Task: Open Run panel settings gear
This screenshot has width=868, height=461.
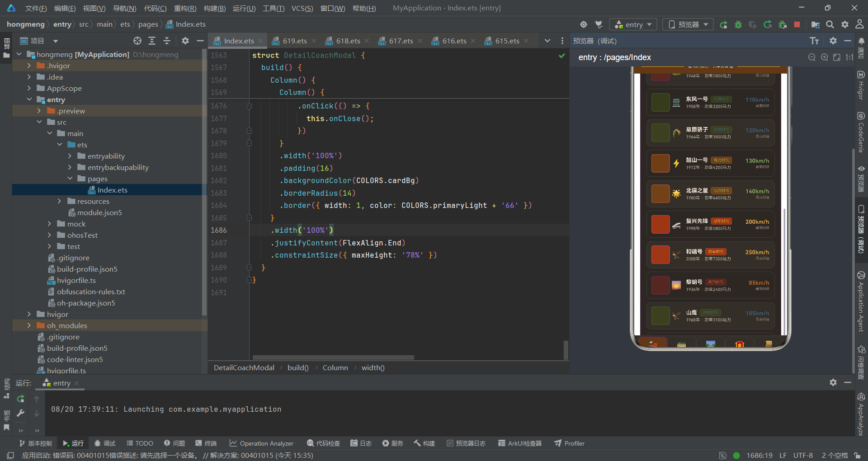Action: click(x=833, y=383)
